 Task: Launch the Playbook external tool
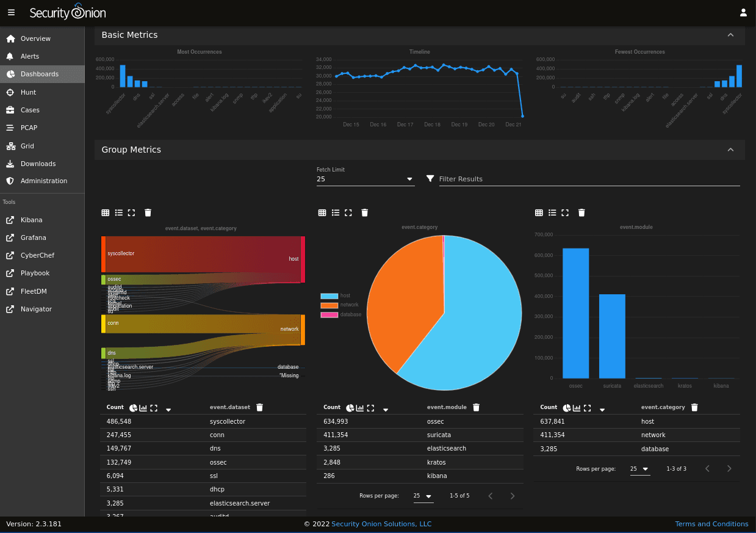(x=42, y=273)
